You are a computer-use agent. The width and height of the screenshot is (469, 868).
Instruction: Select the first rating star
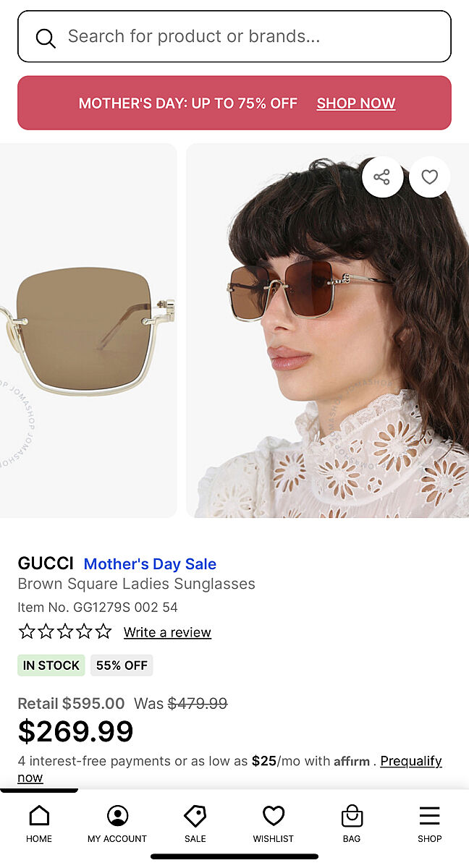tap(27, 631)
